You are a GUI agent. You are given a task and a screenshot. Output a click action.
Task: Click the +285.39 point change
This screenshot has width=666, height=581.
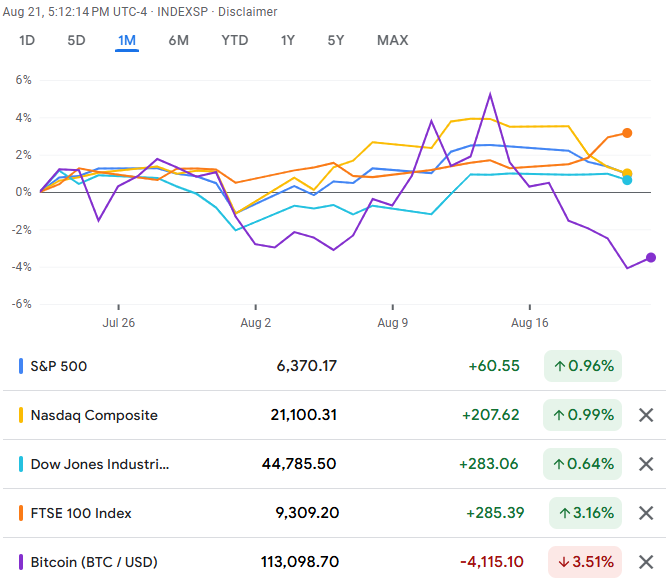[x=495, y=513]
